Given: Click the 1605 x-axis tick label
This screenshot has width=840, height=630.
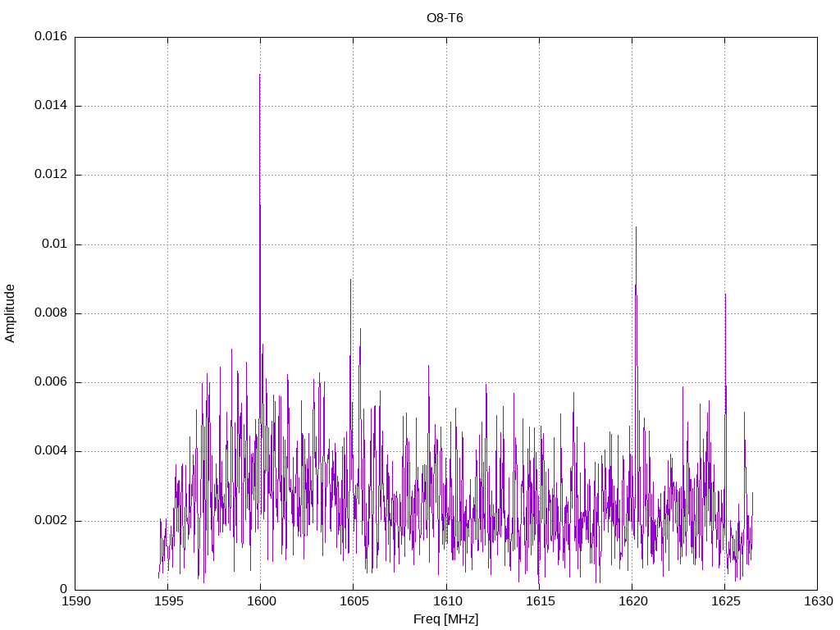Looking at the screenshot, I should pos(354,601).
